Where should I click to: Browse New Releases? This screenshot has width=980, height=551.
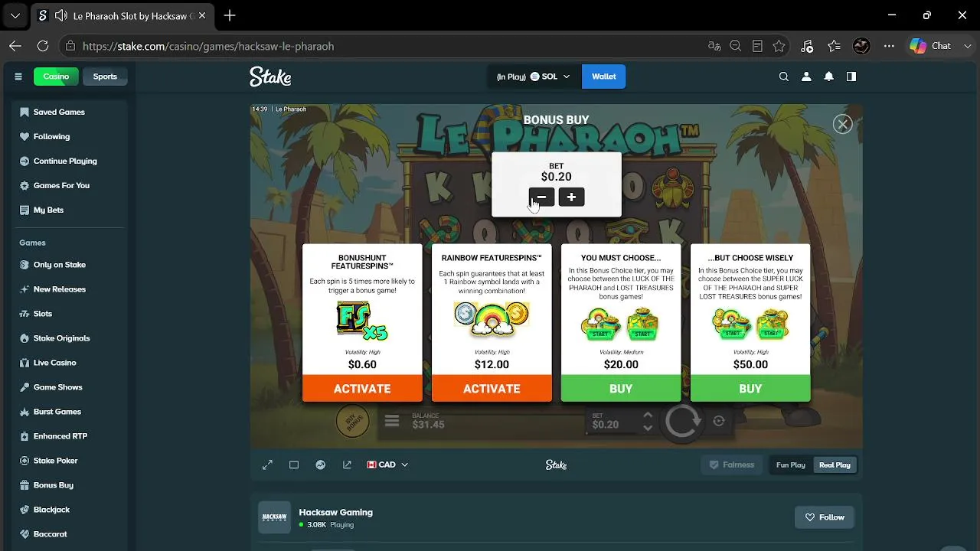point(69,289)
